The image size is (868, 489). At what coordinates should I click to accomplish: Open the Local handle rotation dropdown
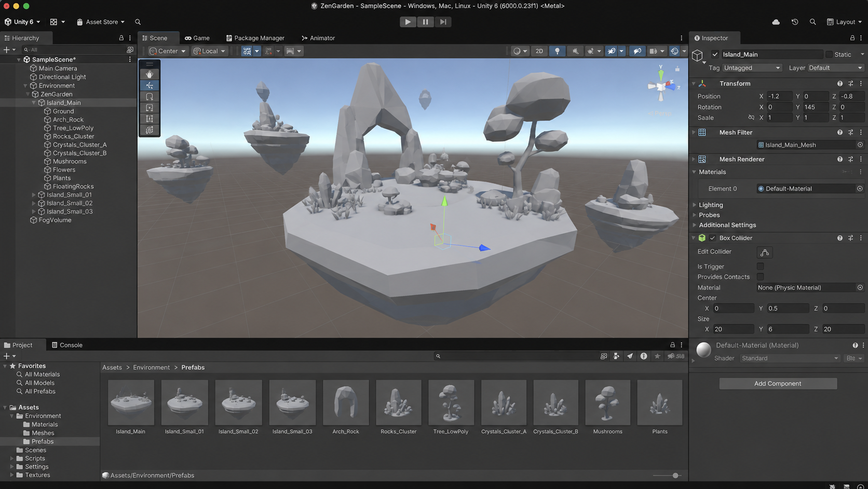(x=210, y=51)
